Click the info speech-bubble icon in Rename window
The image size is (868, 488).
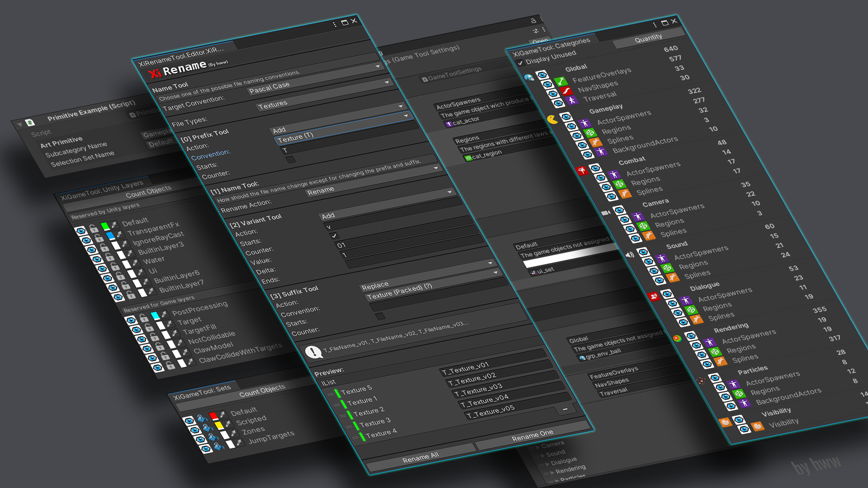[314, 352]
